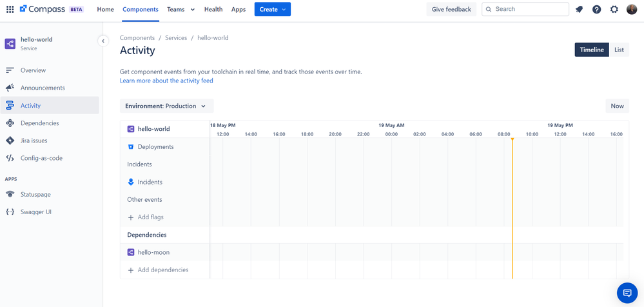Click the Deployments row label
This screenshot has height=307, width=644.
155,146
